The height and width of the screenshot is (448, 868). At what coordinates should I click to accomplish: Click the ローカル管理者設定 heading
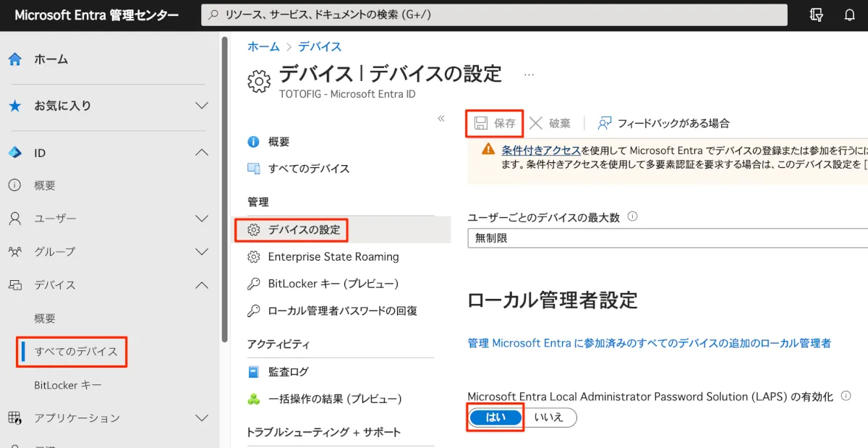(x=553, y=300)
